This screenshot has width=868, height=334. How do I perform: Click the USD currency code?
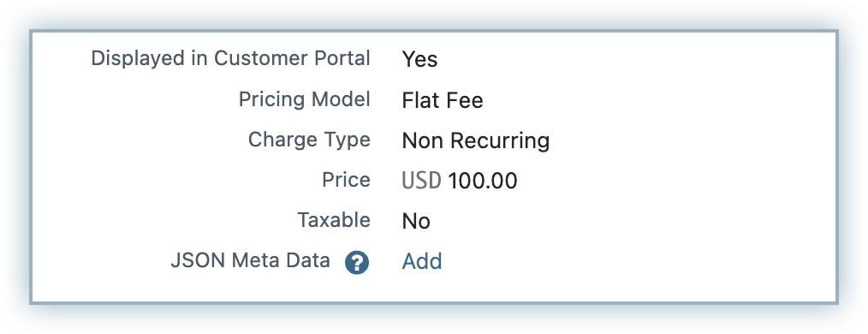[421, 181]
